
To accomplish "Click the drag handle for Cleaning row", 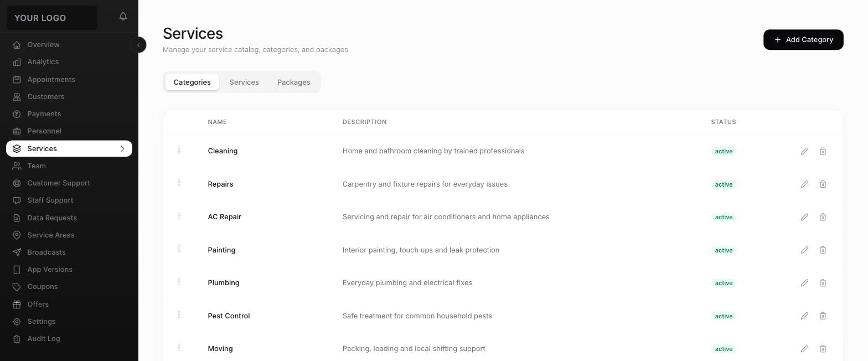I will (179, 150).
